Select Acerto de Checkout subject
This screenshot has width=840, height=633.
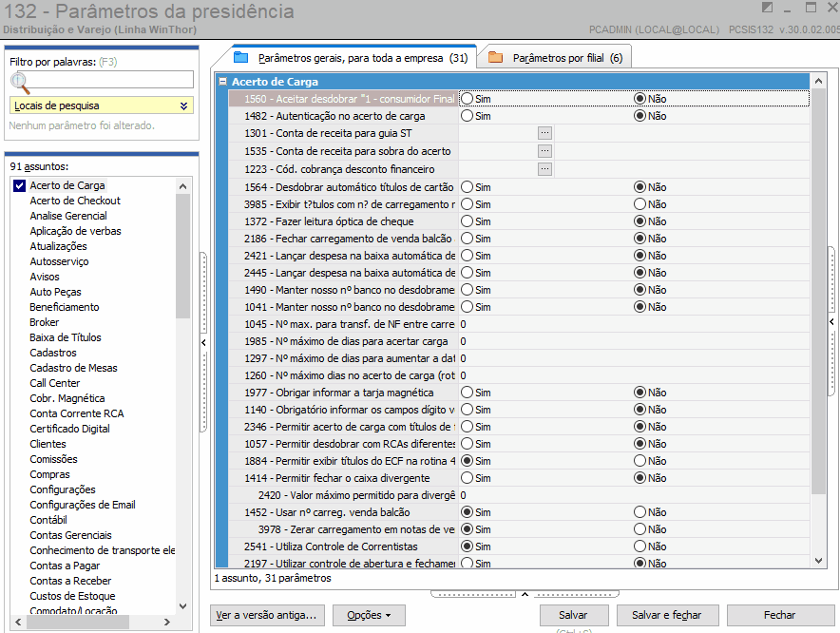tap(75, 201)
